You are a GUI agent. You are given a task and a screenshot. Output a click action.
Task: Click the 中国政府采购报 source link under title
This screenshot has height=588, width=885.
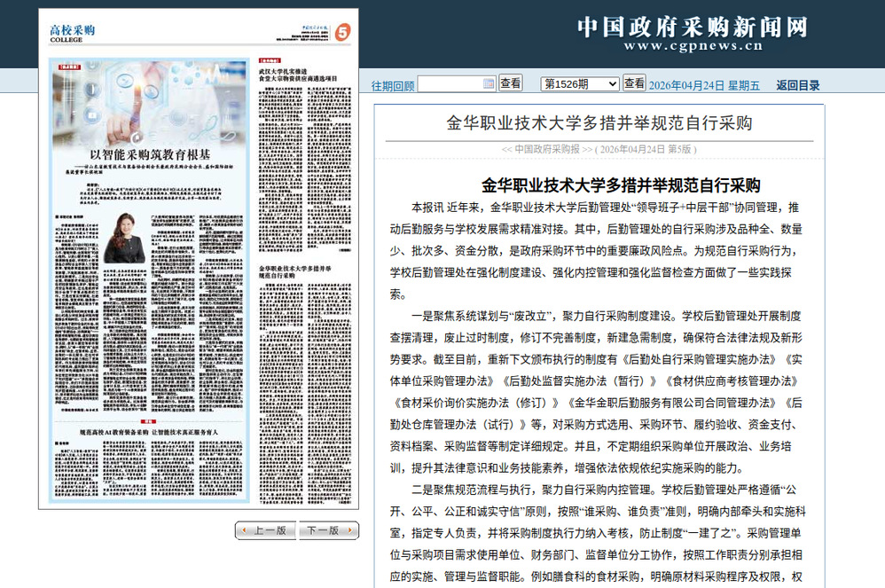(546, 149)
